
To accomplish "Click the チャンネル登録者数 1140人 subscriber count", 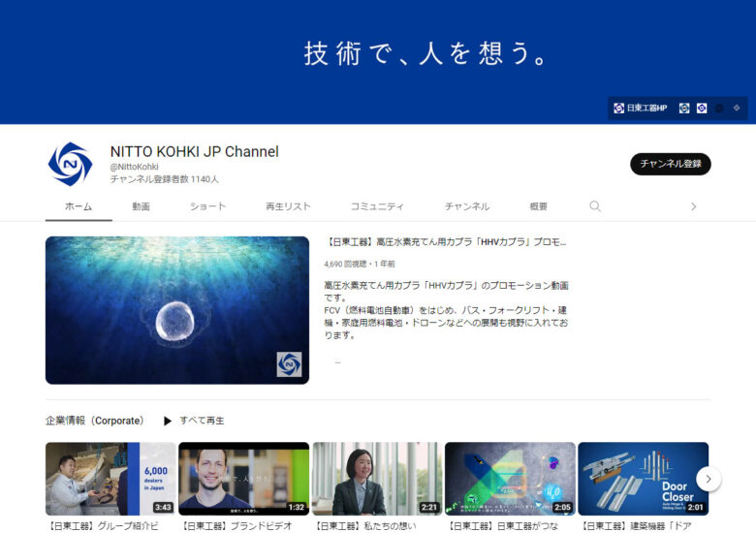I will coord(165,179).
